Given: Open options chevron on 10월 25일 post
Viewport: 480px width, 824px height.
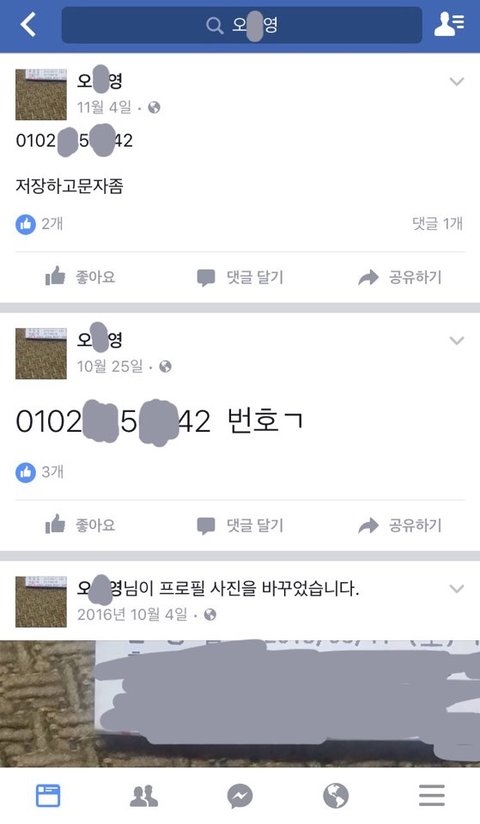Looking at the screenshot, I should (456, 341).
